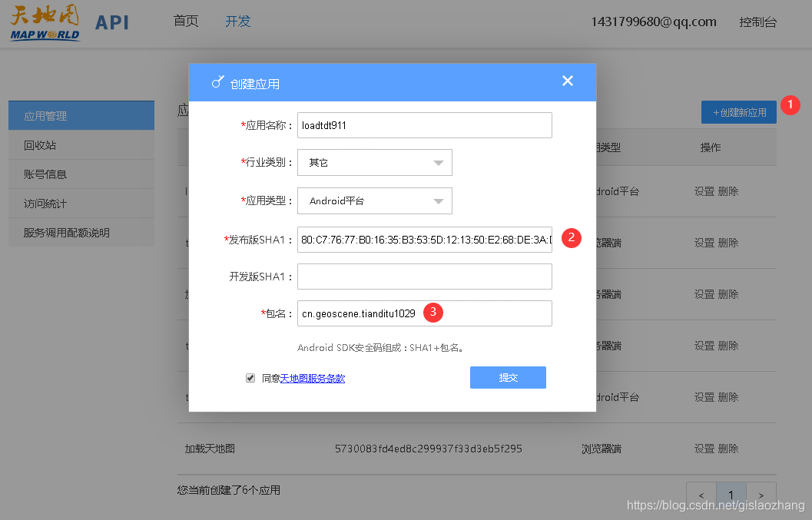Click 设置 in the 加载天地图 row
This screenshot has width=812, height=520.
tap(704, 449)
